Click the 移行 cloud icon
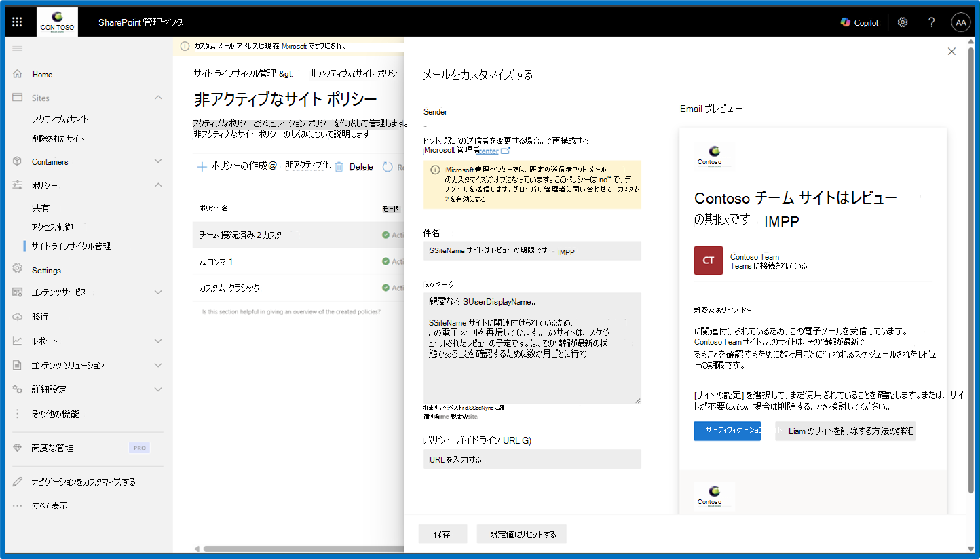Viewport: 980px width, 559px height. 18,316
